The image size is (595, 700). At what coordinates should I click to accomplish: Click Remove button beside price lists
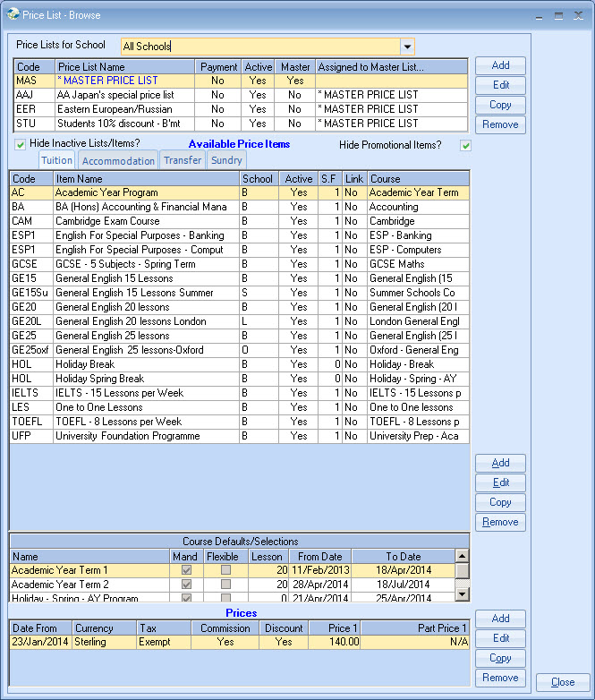tap(500, 124)
